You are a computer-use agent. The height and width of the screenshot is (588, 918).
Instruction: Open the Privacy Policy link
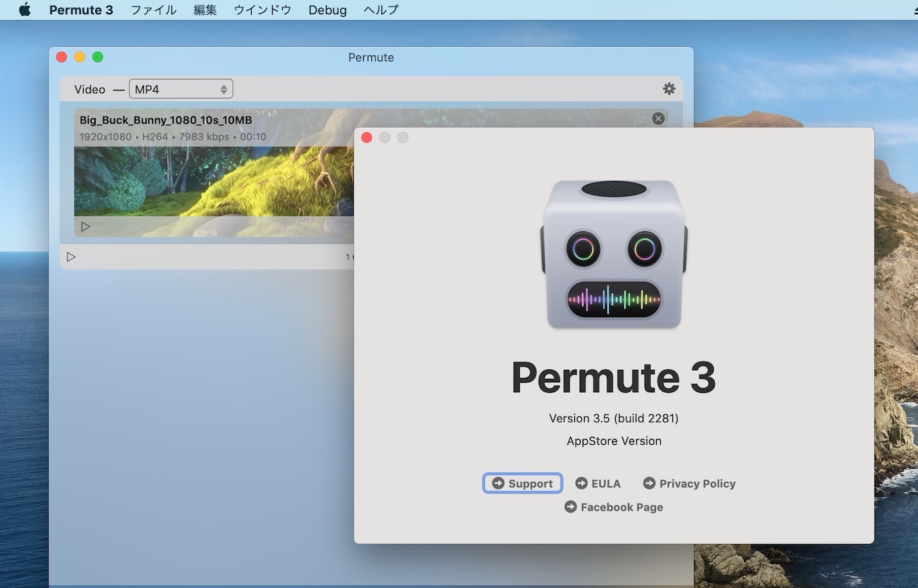689,483
